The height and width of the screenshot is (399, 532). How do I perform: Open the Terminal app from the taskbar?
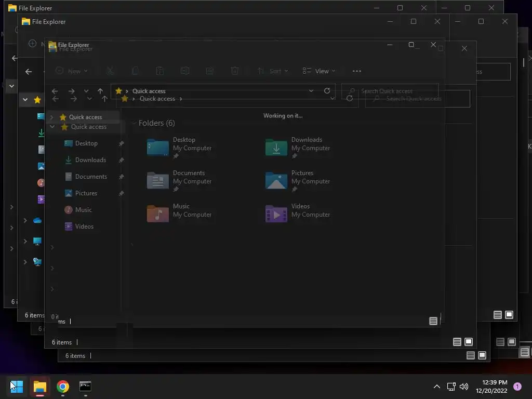(x=85, y=387)
